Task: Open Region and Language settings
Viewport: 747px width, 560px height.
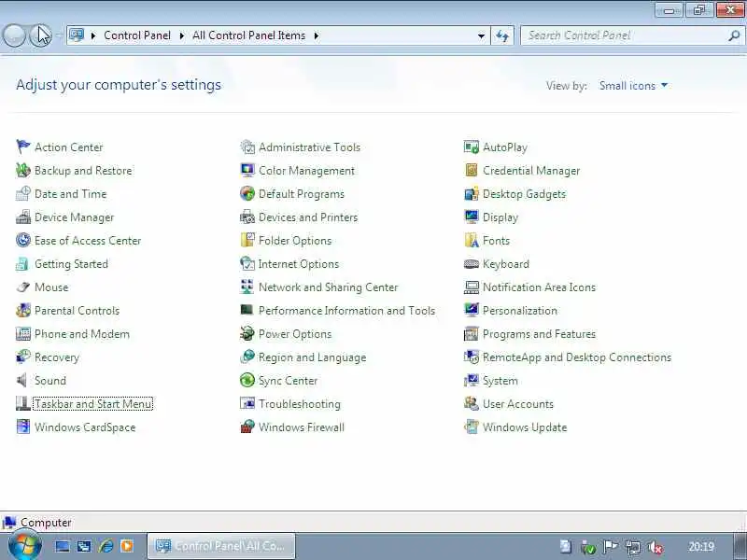Action: pyautogui.click(x=312, y=357)
